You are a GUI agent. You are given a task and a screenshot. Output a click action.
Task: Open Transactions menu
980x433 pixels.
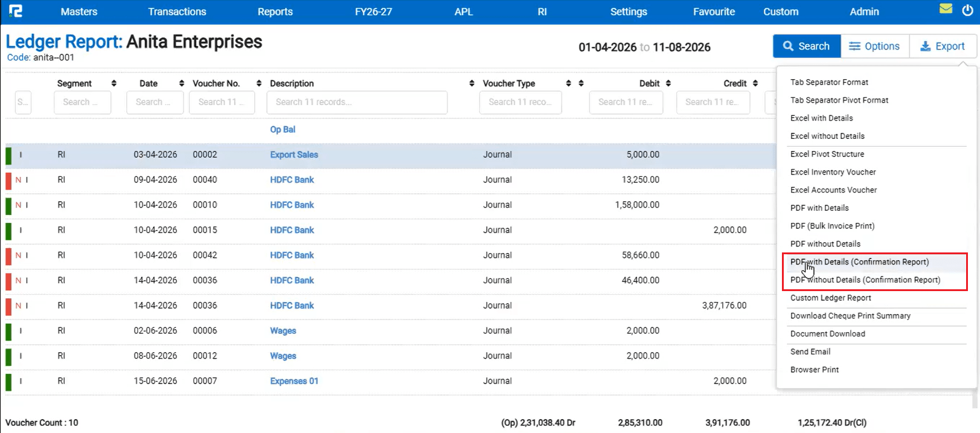[177, 11]
